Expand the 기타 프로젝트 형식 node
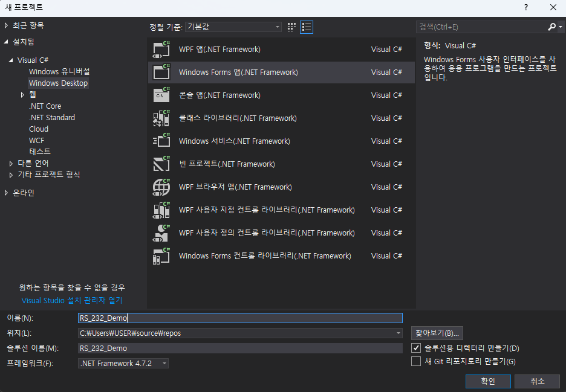Image resolution: width=566 pixels, height=392 pixels. tap(11, 175)
